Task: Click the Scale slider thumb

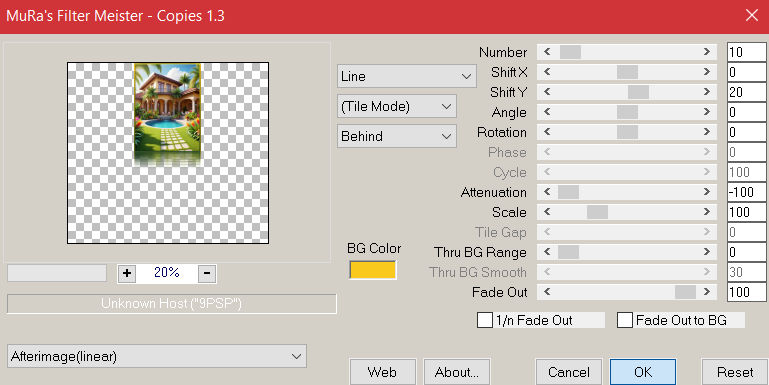Action: click(597, 212)
